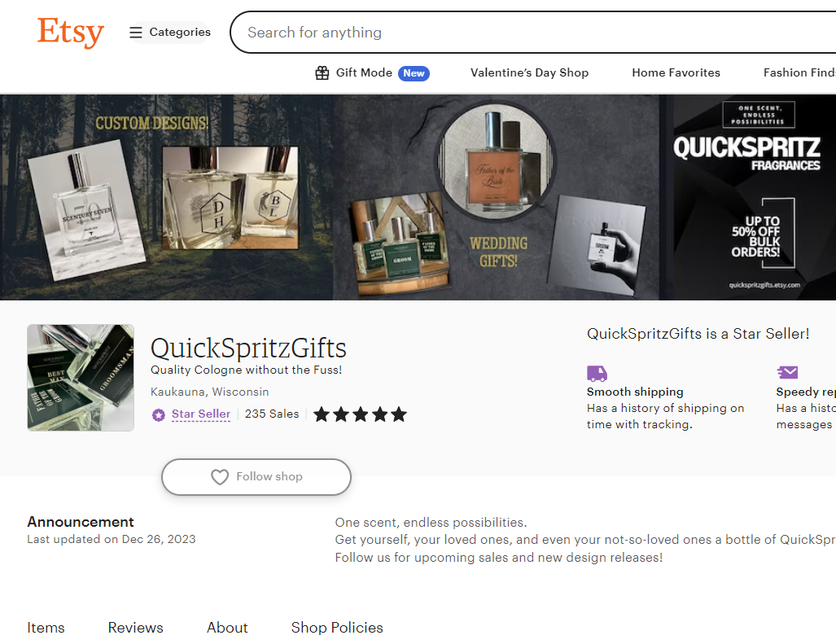
Task: Click the Star Seller badge icon
Action: (159, 414)
